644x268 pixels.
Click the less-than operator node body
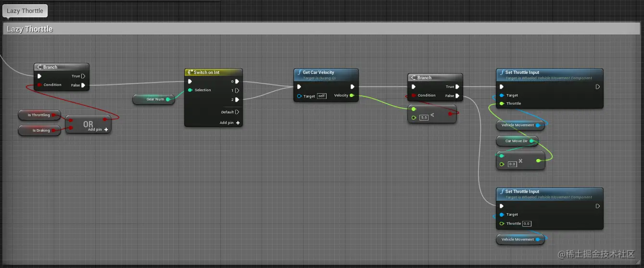[432, 114]
